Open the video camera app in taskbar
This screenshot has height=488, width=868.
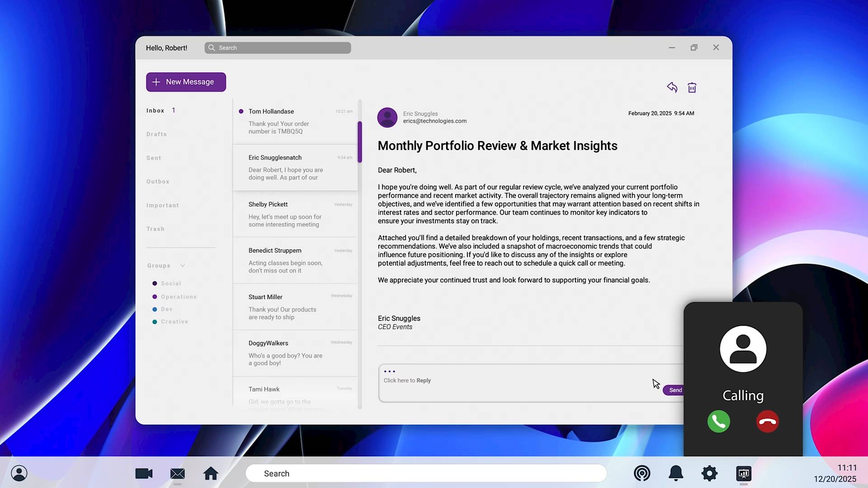[x=144, y=474]
